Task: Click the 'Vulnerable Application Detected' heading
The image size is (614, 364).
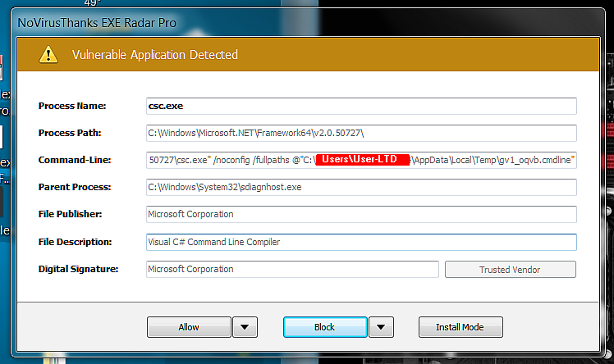Action: point(154,55)
